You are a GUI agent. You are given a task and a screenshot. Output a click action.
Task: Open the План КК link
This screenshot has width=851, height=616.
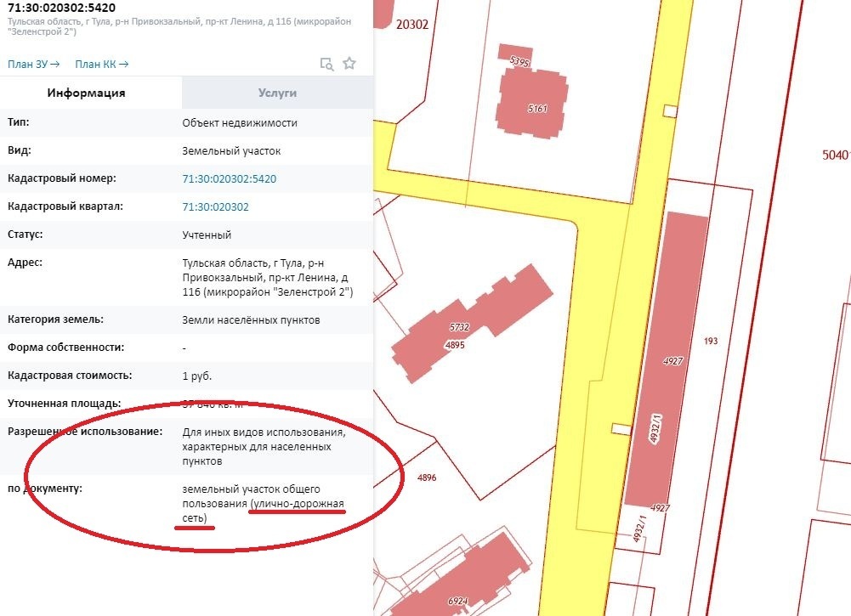tap(101, 64)
